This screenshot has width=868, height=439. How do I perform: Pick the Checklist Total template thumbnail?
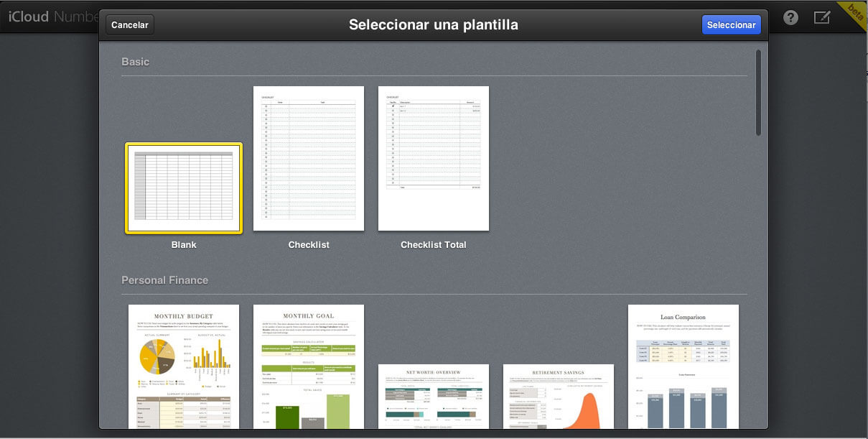[x=434, y=159]
